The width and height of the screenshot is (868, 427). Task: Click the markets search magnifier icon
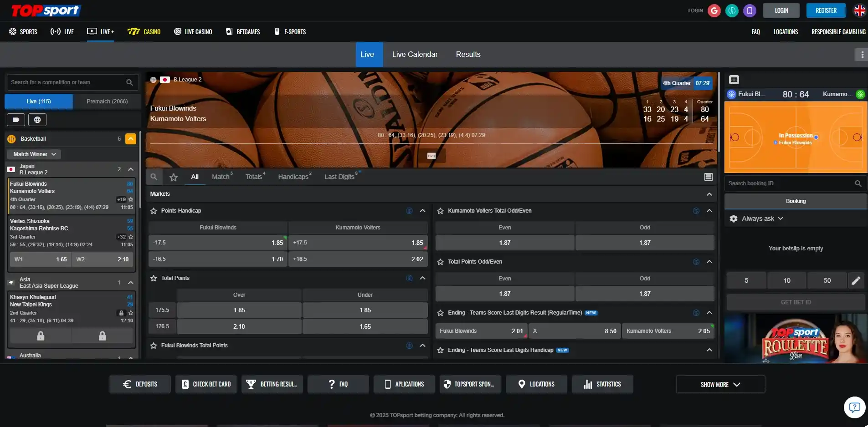click(154, 177)
